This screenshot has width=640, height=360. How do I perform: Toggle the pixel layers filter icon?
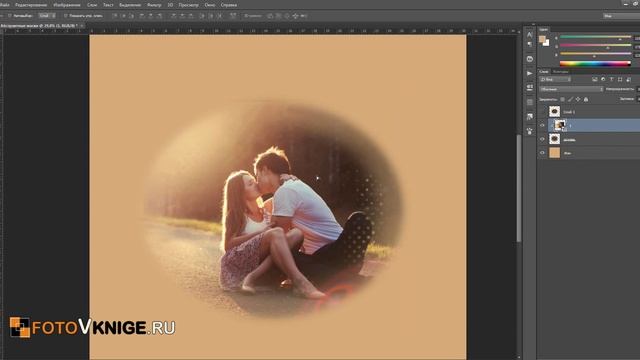coord(595,79)
